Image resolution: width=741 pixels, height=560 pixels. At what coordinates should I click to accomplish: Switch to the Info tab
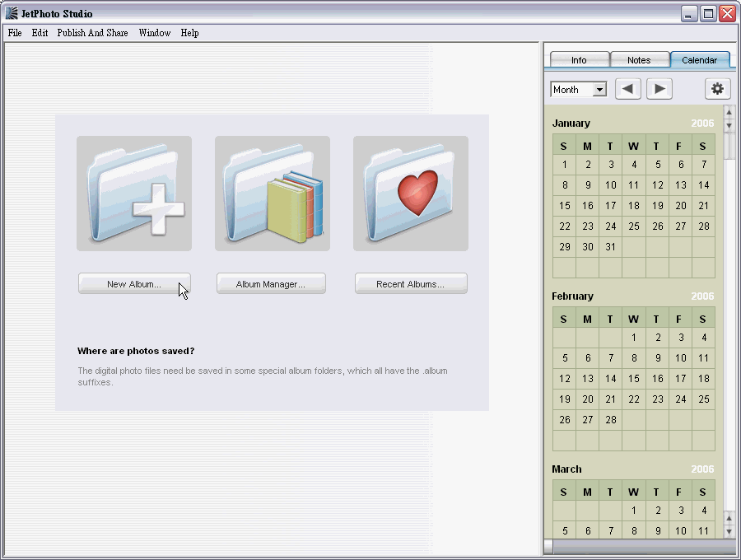point(579,60)
